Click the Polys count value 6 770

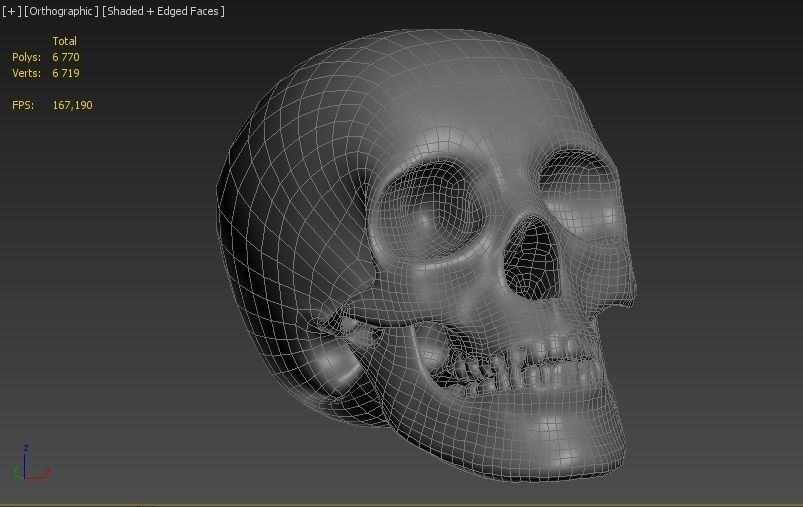coord(66,57)
